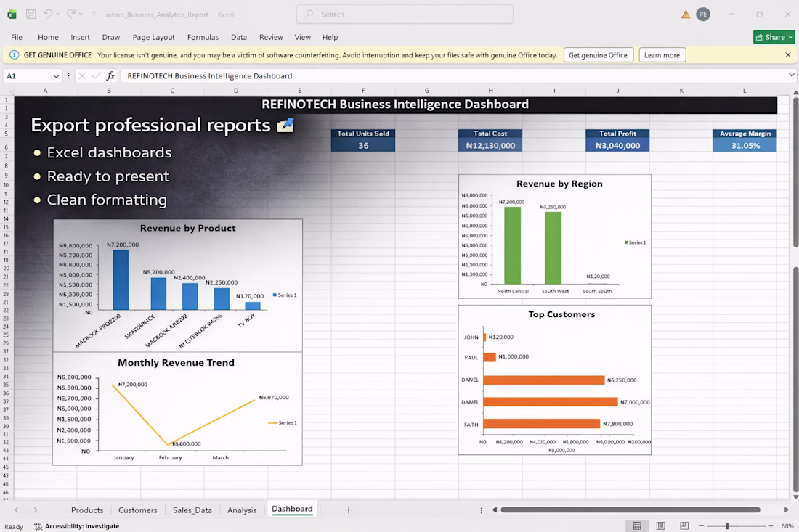This screenshot has height=532, width=799.
Task: Open the Undo history dropdown arrow
Action: (x=57, y=15)
